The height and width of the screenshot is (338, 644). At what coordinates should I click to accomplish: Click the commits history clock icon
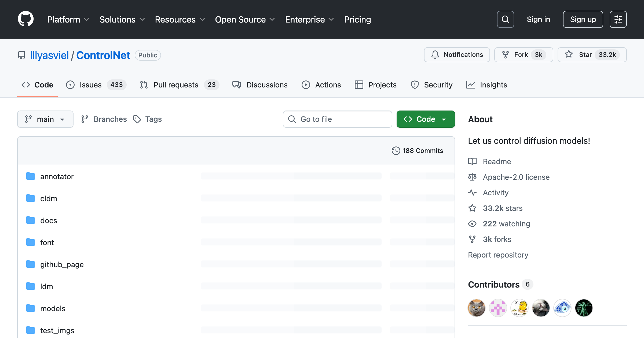[396, 151]
